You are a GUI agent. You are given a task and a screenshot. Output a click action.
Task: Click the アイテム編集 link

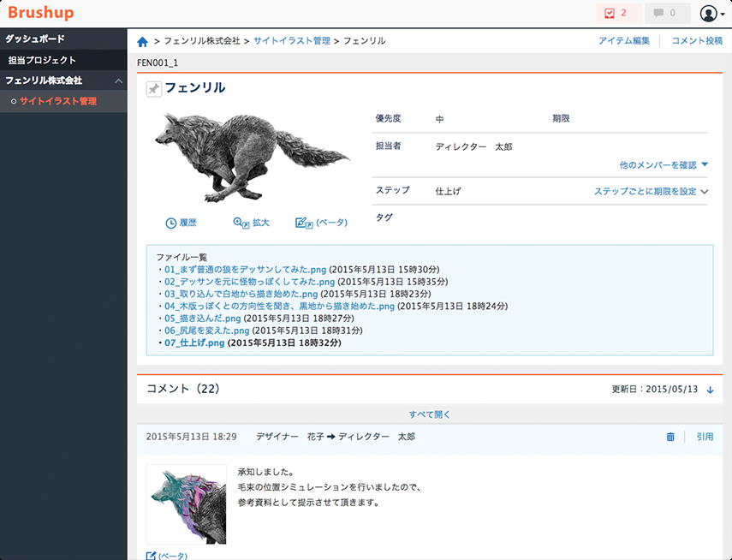(623, 41)
